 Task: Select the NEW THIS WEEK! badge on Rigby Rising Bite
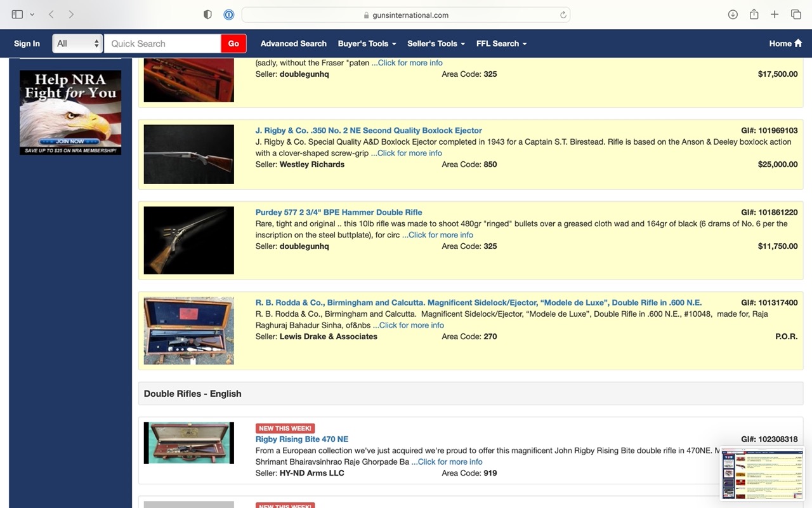click(285, 428)
